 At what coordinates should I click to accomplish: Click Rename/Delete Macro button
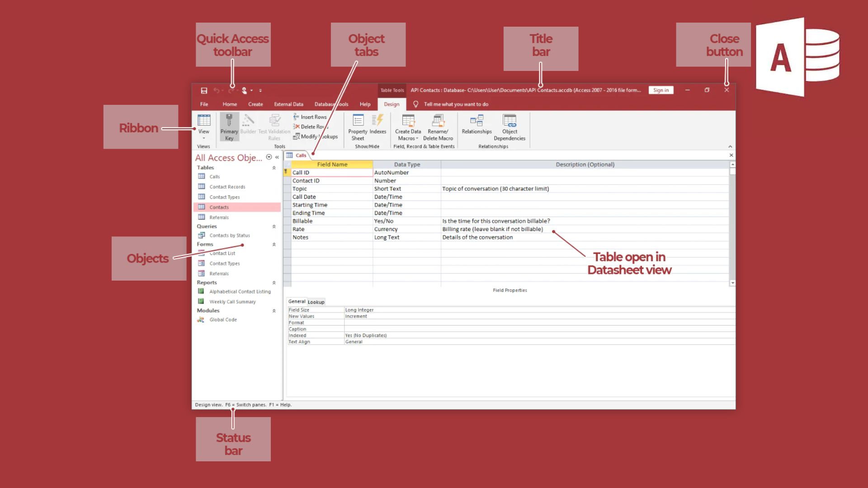(x=438, y=127)
